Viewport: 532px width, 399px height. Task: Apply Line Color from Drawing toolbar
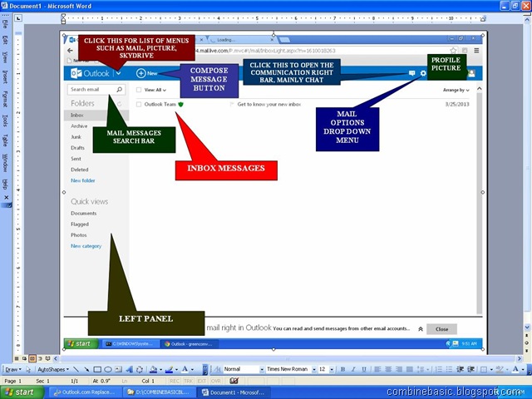click(169, 369)
